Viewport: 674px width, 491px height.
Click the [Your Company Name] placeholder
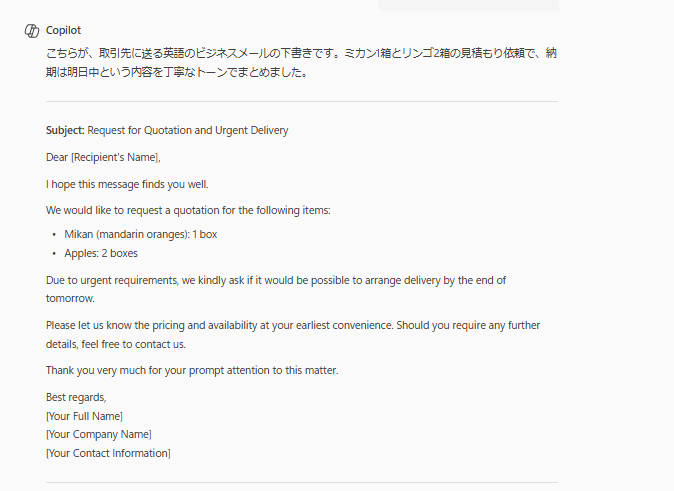(99, 434)
